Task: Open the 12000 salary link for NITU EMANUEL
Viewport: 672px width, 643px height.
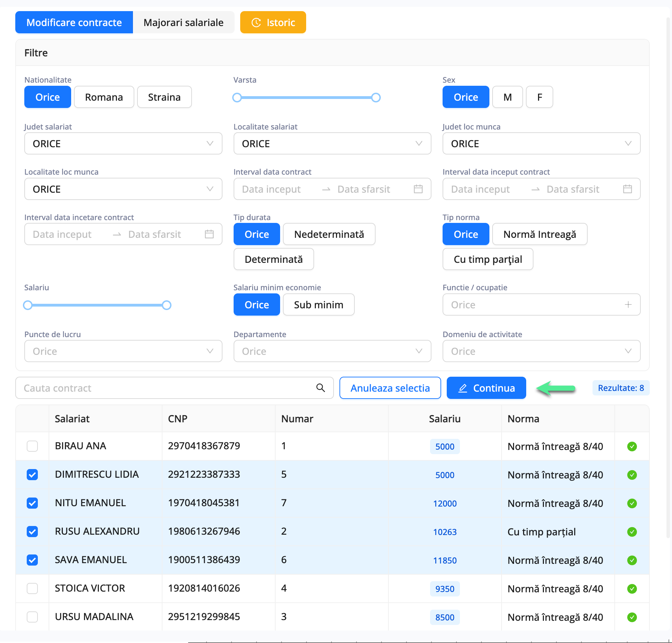Action: click(x=445, y=503)
